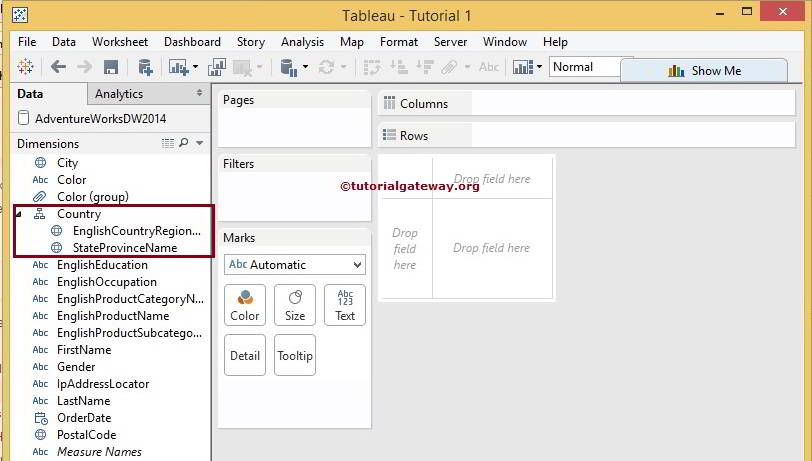Viewport: 812px width, 461px height.
Task: Click the Rows shelf icon
Action: click(x=389, y=135)
